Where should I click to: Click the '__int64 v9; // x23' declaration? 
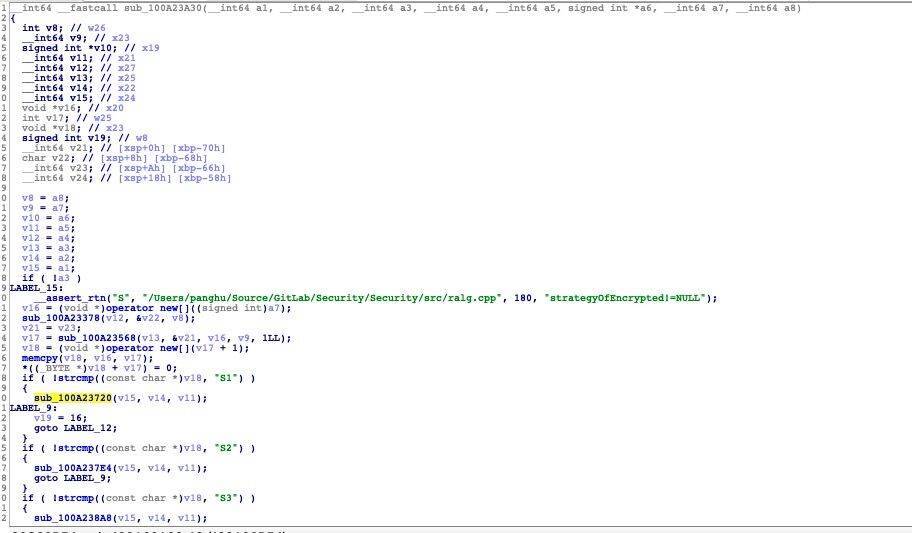pos(76,38)
